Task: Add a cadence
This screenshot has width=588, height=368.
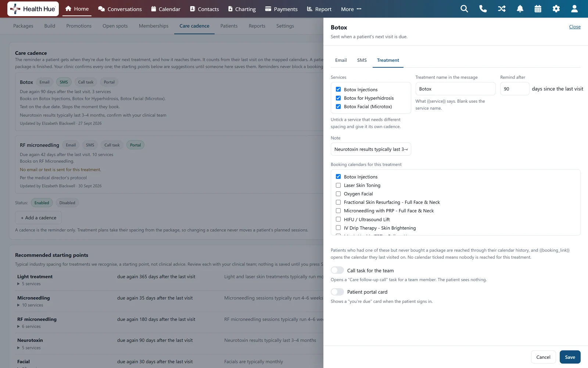Action: point(38,217)
